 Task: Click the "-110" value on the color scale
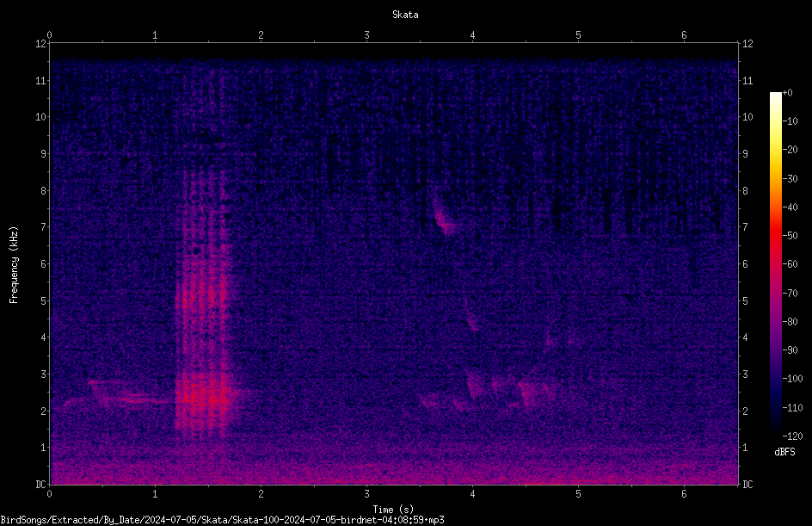[x=792, y=408]
